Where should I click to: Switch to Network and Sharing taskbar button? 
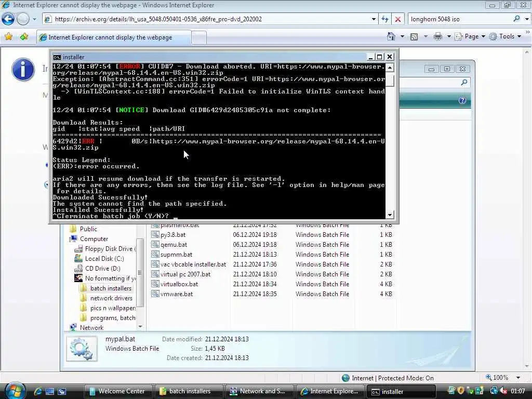pyautogui.click(x=259, y=391)
